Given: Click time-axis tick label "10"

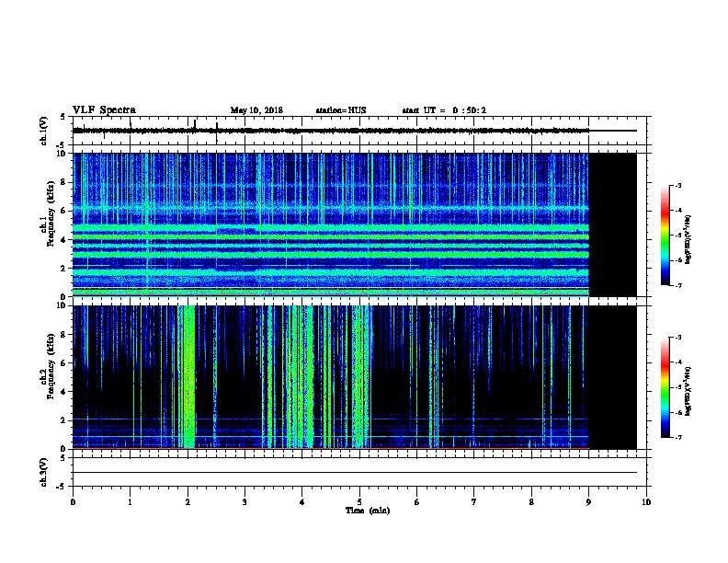Looking at the screenshot, I should 646,501.
